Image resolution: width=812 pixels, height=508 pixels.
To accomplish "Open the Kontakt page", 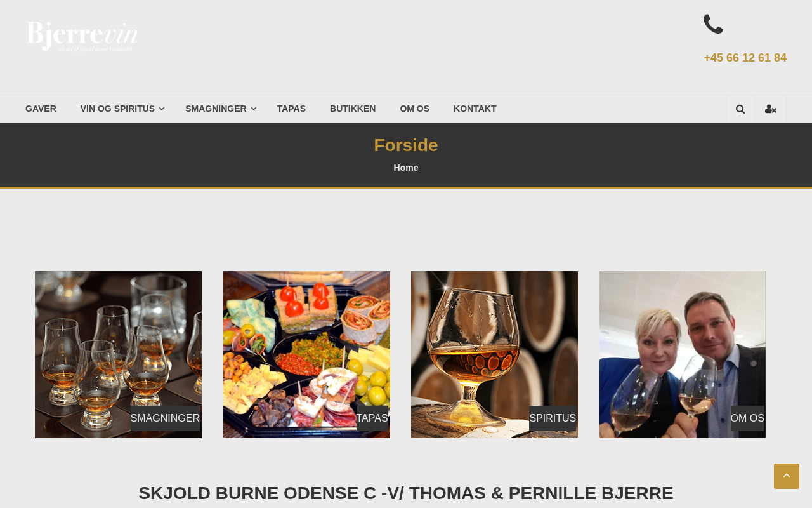I will coord(475,109).
